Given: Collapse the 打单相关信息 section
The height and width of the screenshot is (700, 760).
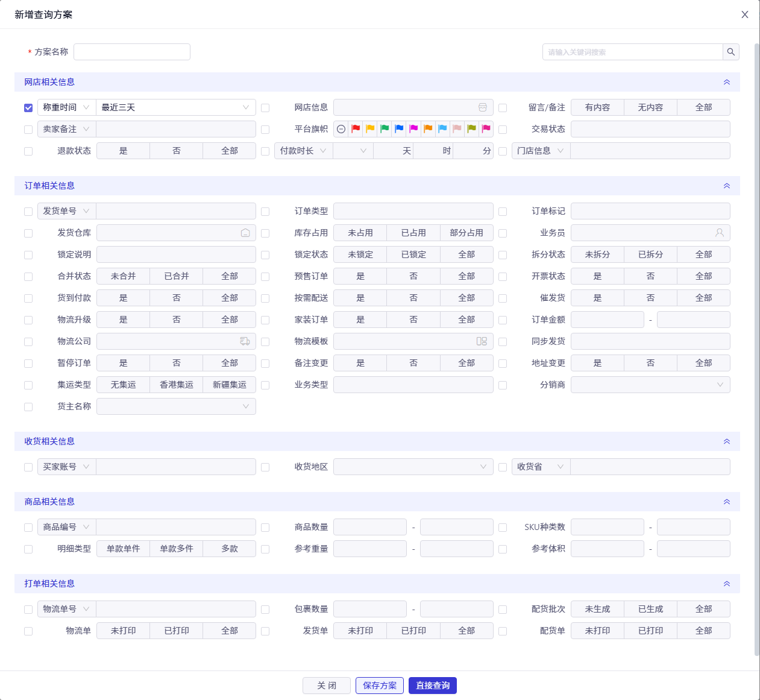Looking at the screenshot, I should (x=727, y=584).
